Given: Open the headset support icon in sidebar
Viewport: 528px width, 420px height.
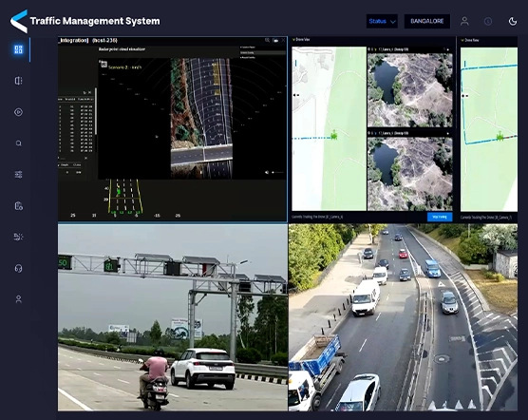Looking at the screenshot, I should point(19,268).
